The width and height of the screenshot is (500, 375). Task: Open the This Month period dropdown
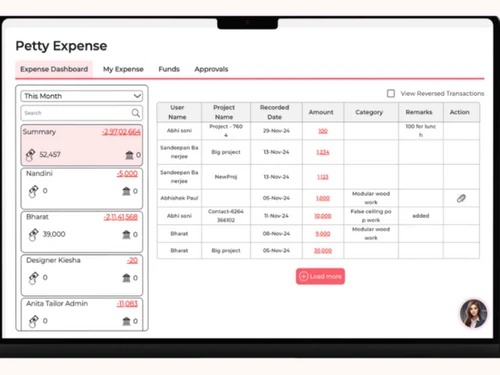82,96
